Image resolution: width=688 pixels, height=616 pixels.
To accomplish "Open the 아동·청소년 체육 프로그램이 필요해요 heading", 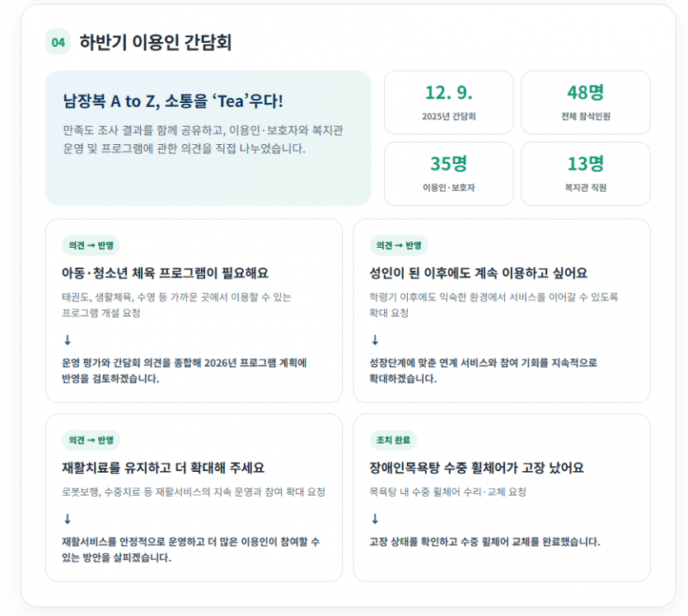I will coord(165,273).
